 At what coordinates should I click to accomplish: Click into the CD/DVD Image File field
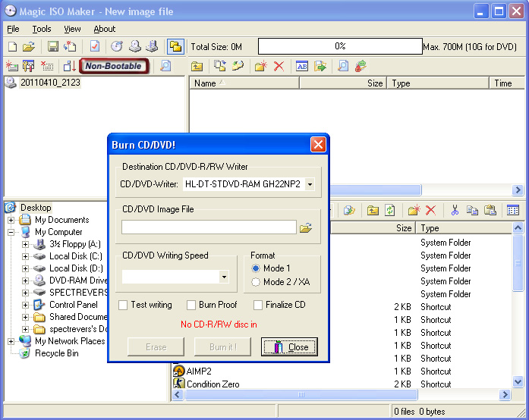coord(209,227)
